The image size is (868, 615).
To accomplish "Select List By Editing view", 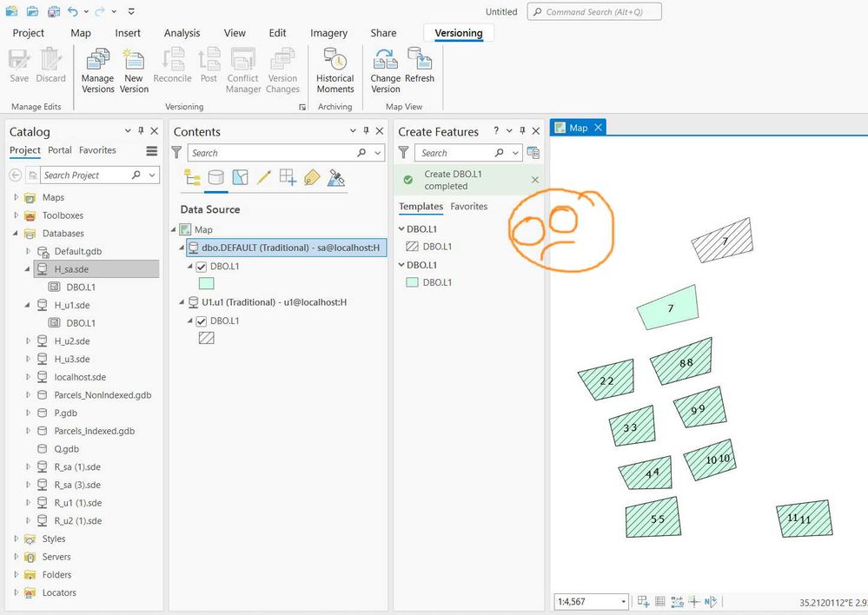I will (x=264, y=178).
